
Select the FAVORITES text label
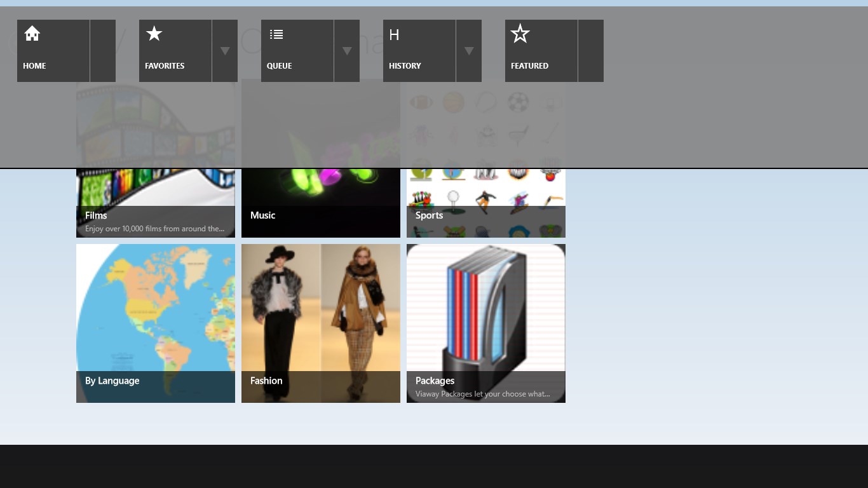click(165, 65)
